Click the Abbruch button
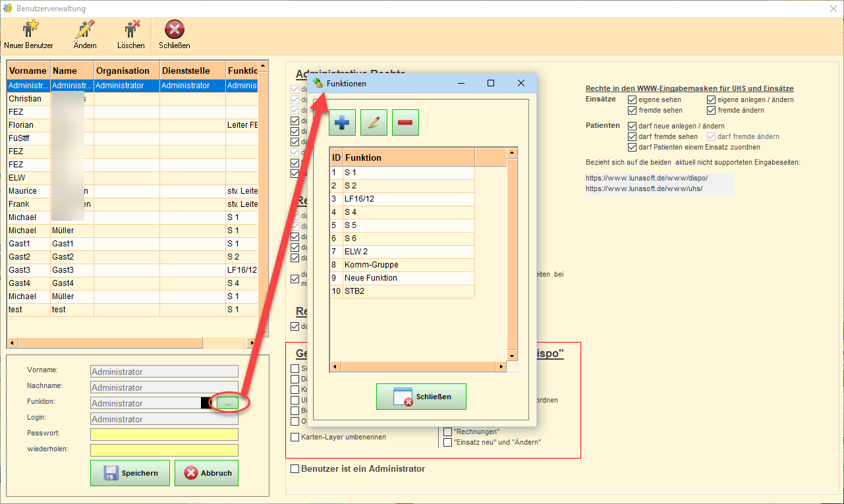This screenshot has width=844, height=504. (x=206, y=473)
